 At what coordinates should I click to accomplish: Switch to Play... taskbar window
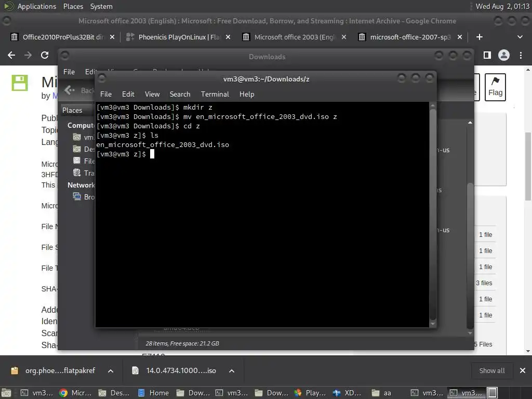[x=310, y=393]
